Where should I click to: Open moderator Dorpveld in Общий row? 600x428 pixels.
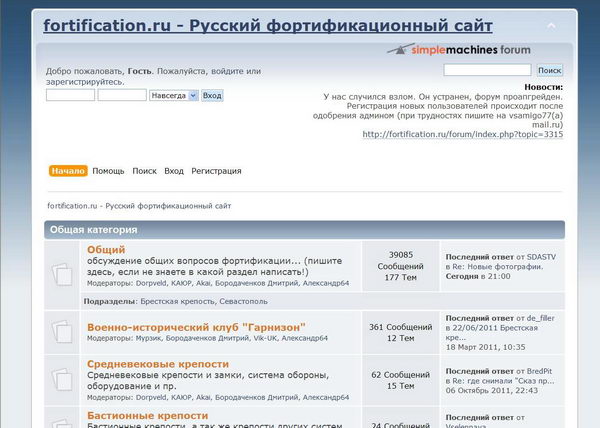pos(151,283)
